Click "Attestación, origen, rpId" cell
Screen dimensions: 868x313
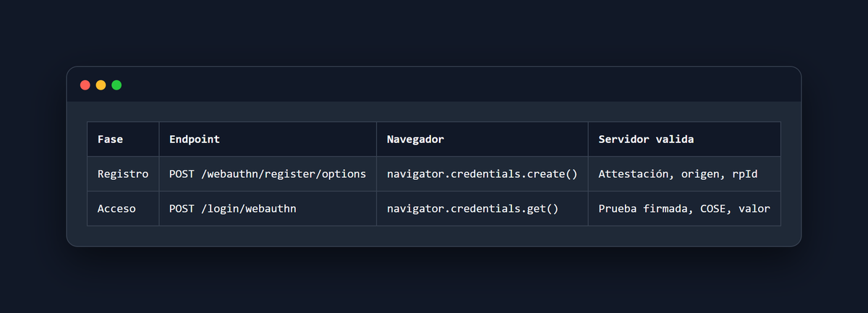(x=684, y=174)
